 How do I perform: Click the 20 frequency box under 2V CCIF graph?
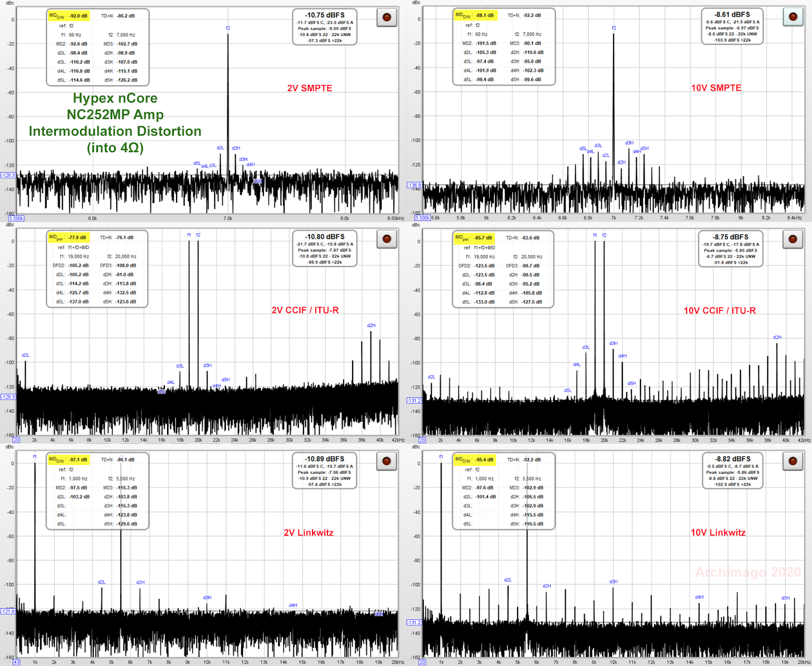tap(17, 440)
